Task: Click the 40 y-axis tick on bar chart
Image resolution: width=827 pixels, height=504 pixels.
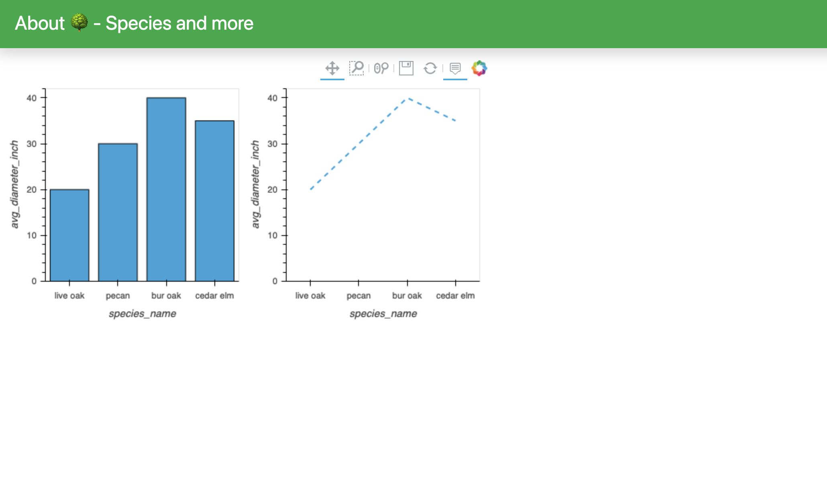Action: coord(32,98)
